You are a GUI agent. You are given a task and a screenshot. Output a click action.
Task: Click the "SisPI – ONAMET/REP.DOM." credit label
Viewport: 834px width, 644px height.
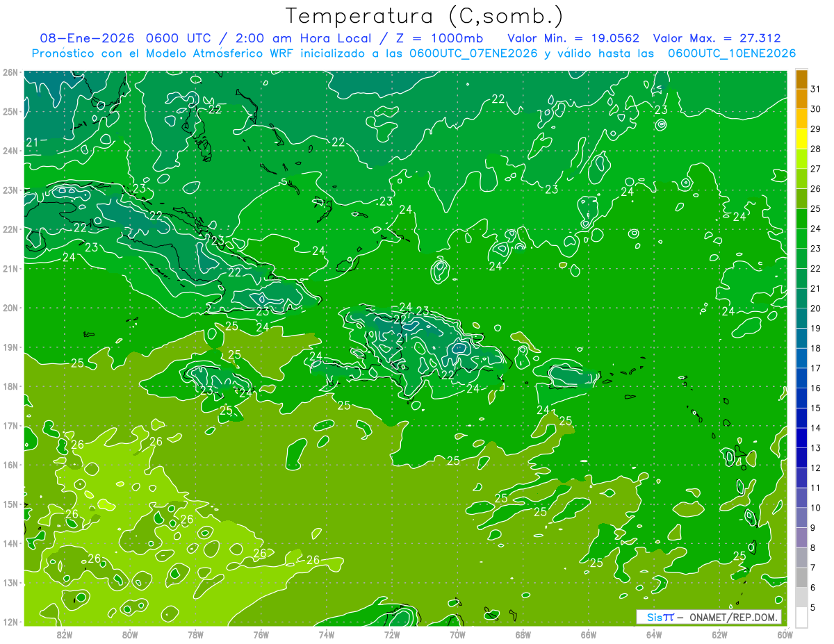click(709, 617)
